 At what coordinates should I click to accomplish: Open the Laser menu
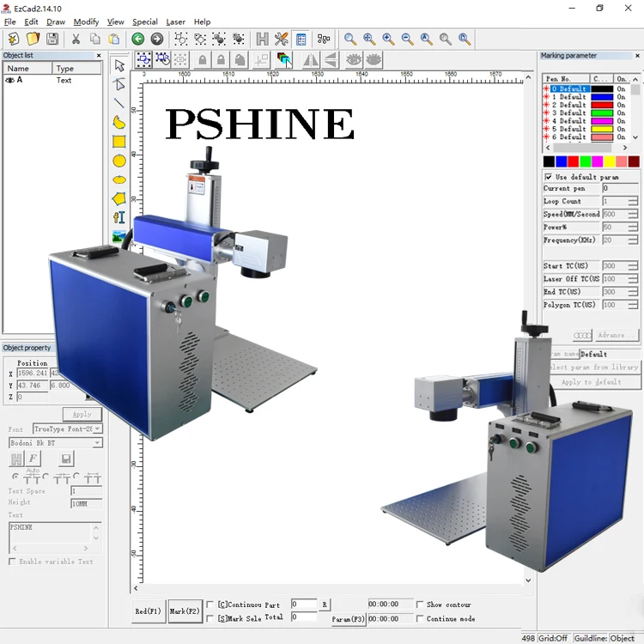(176, 21)
